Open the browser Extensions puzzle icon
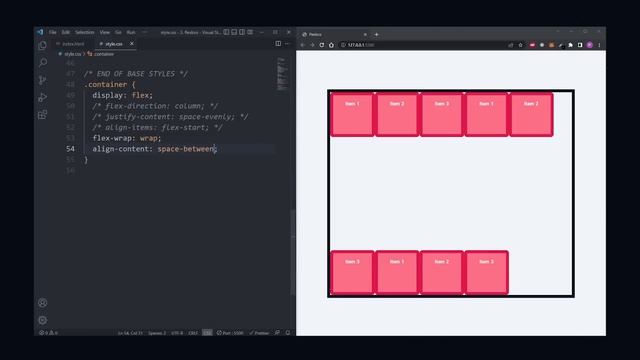The image size is (640, 360). pos(570,45)
